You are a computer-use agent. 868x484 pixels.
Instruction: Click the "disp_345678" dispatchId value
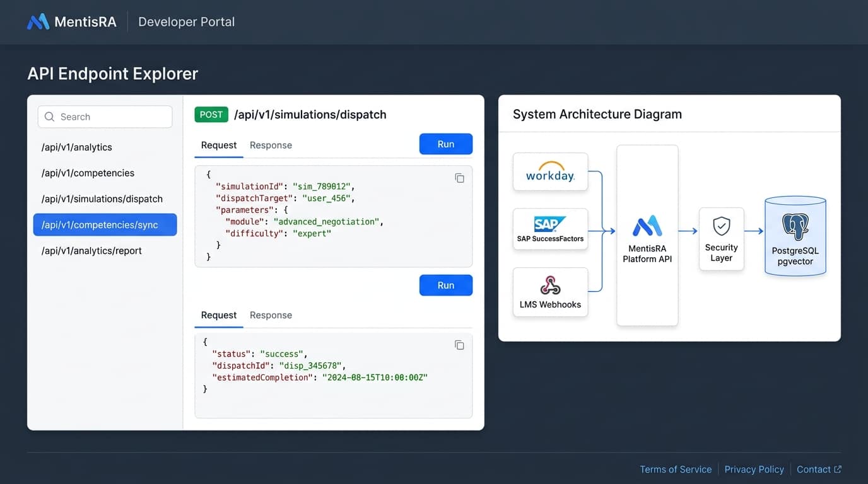312,366
